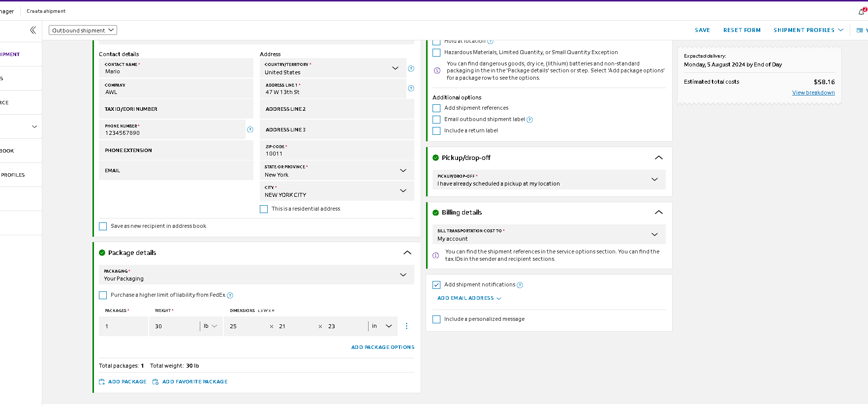Enable Add shipment references checkbox
Viewport: 868px width, 406px height.
pyautogui.click(x=436, y=108)
